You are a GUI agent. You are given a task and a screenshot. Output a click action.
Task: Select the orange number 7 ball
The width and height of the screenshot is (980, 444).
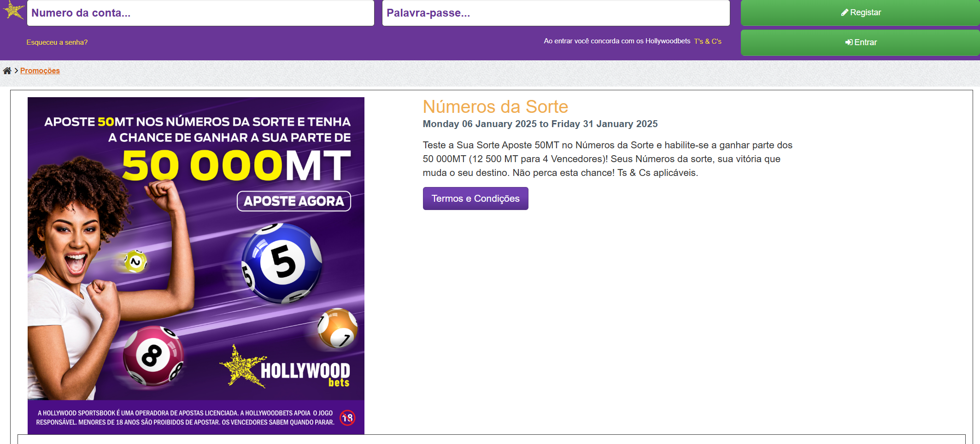pyautogui.click(x=338, y=328)
